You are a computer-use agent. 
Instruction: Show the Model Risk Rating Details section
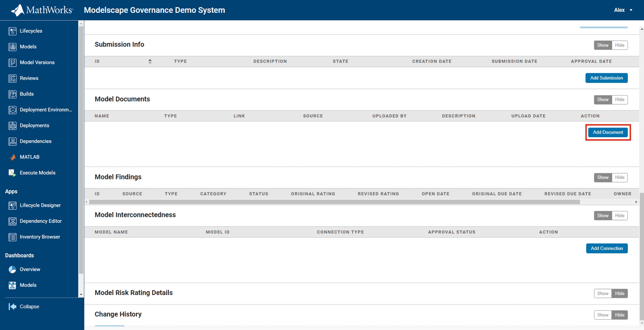(x=602, y=293)
